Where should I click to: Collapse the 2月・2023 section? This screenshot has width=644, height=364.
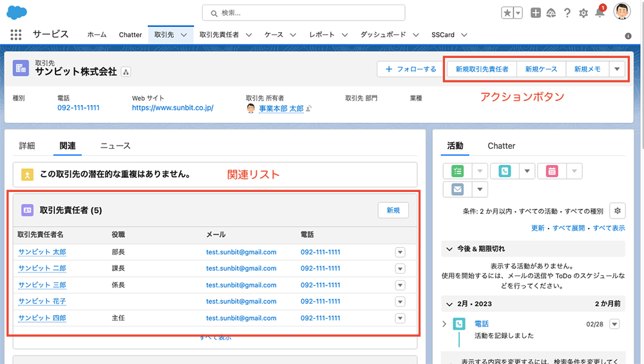[450, 304]
